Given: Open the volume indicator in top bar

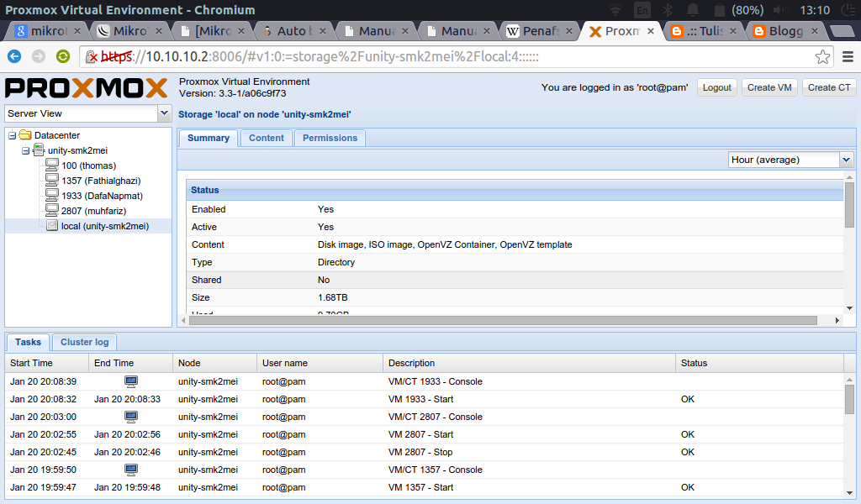Looking at the screenshot, I should (x=779, y=10).
